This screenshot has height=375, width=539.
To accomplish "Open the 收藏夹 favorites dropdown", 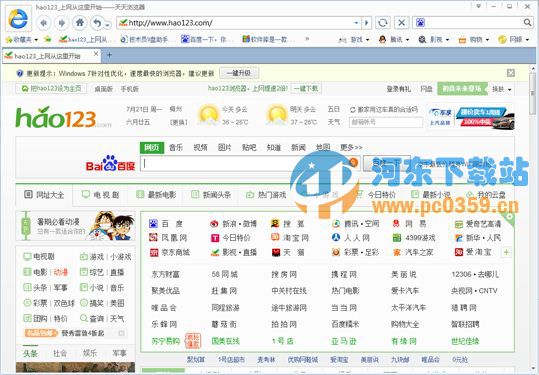I will (21, 40).
